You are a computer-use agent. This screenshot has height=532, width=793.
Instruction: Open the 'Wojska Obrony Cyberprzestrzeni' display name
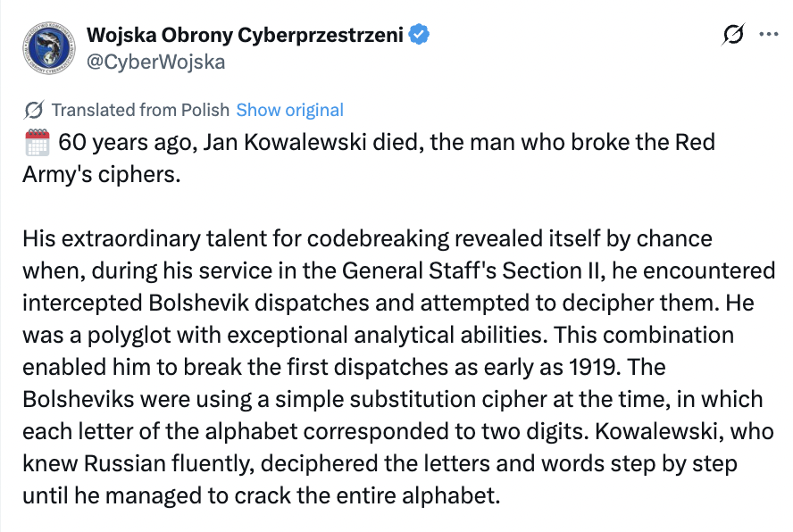pos(246,35)
